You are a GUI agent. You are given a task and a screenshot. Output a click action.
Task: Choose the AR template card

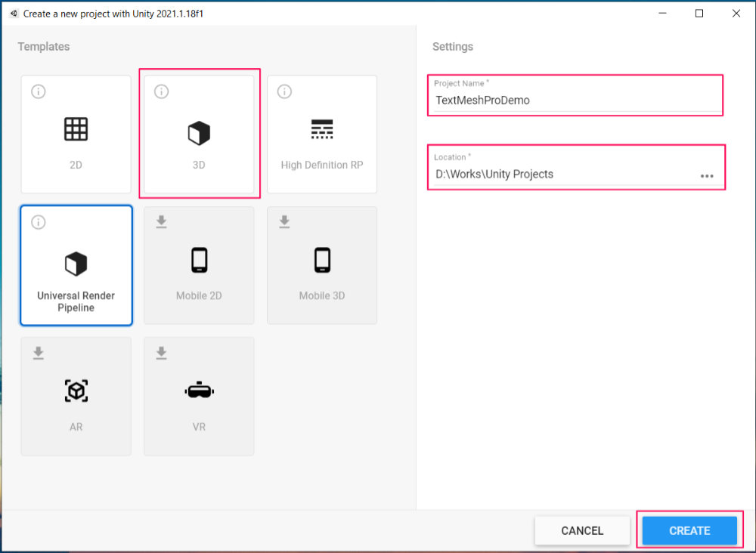tap(76, 397)
